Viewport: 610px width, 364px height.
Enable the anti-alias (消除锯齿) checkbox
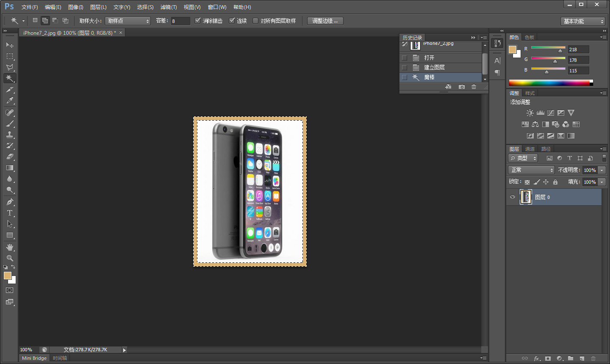point(198,21)
